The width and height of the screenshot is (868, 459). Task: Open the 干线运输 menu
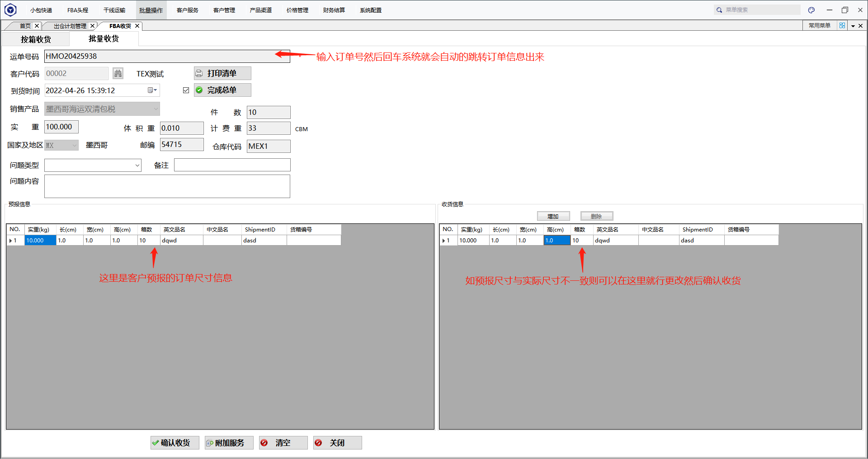coord(114,10)
